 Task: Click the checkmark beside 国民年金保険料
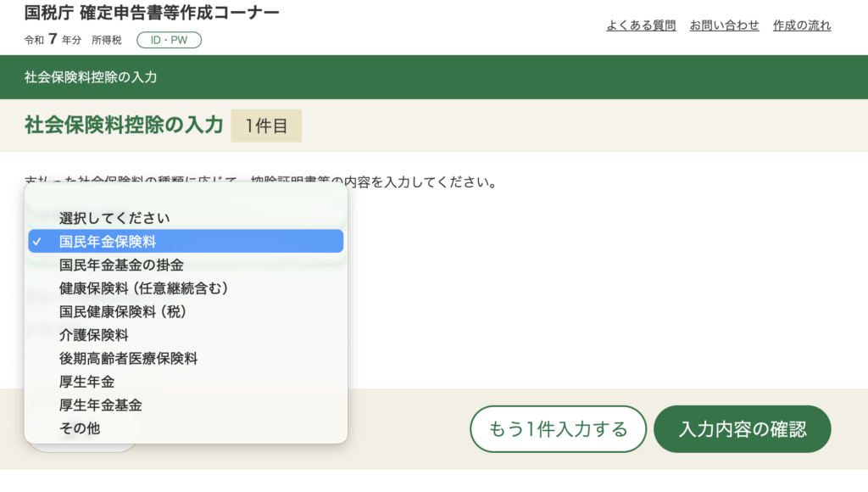click(x=37, y=242)
